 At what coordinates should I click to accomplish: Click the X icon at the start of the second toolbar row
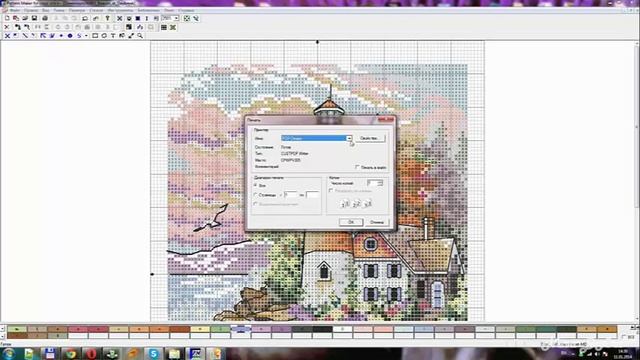point(7,27)
